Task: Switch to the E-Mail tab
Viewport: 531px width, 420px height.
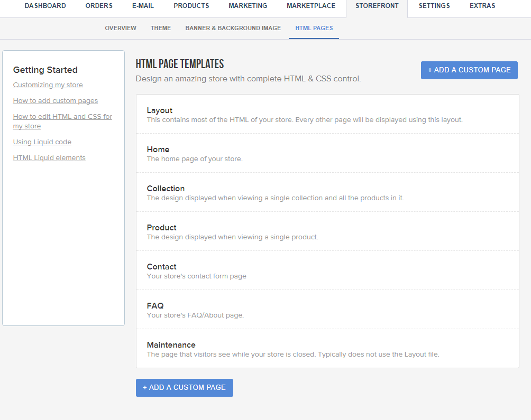Action: [143, 6]
